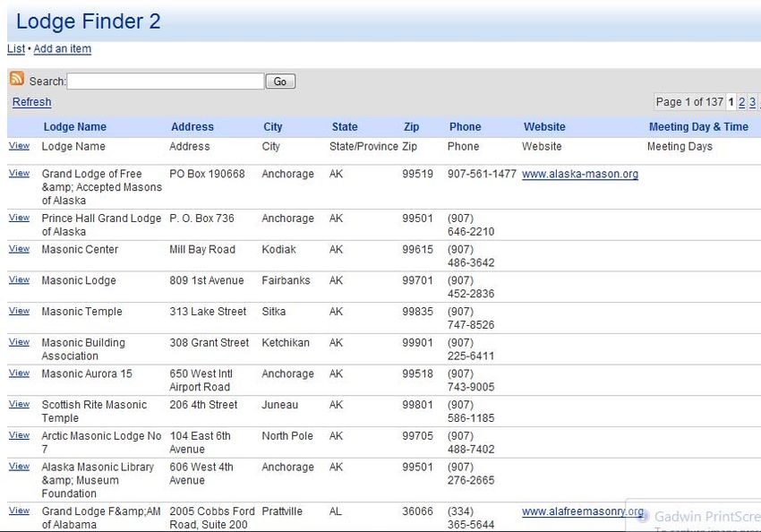761x532 pixels.
Task: Select zip code 99901
Action: (x=417, y=343)
